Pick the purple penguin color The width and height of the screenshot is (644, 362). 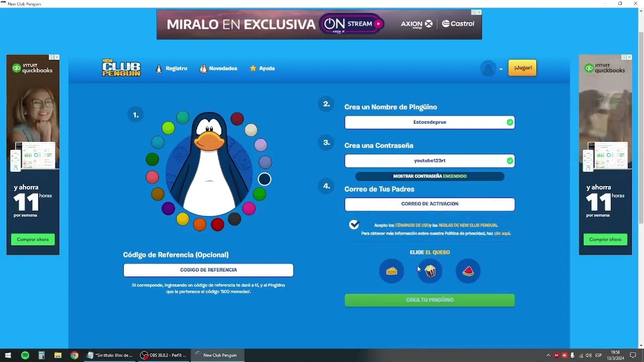168,208
